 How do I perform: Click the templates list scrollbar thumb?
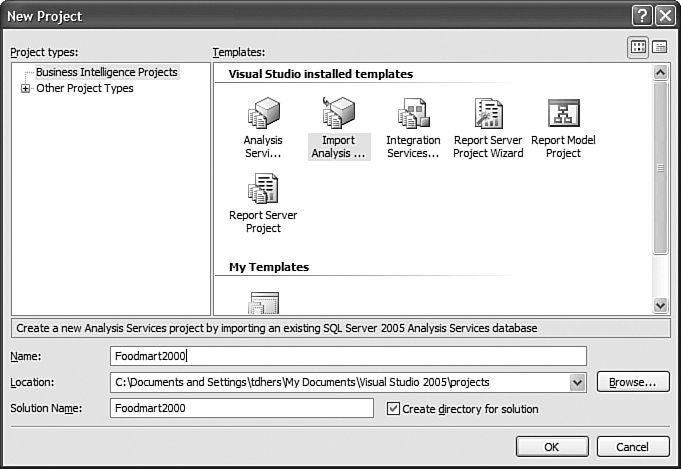click(x=660, y=168)
